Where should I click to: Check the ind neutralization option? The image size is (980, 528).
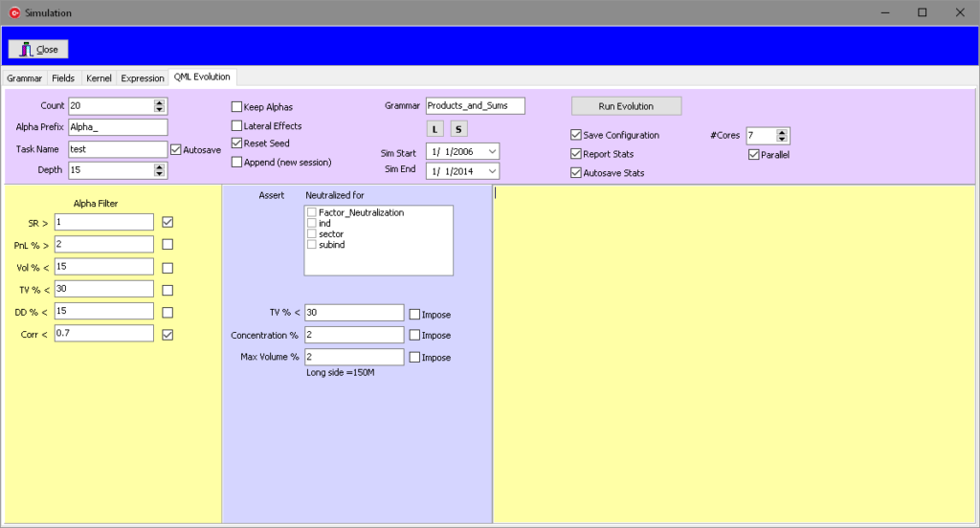[312, 223]
